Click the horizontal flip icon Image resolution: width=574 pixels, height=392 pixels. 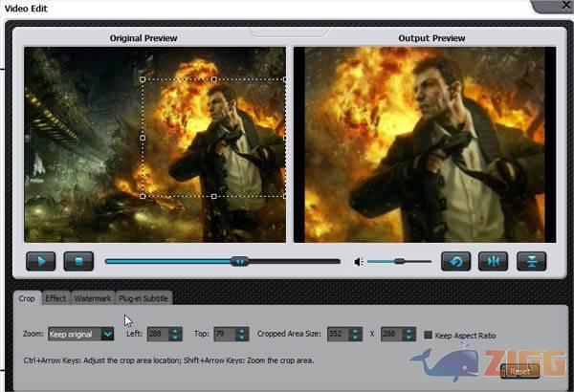tap(494, 261)
